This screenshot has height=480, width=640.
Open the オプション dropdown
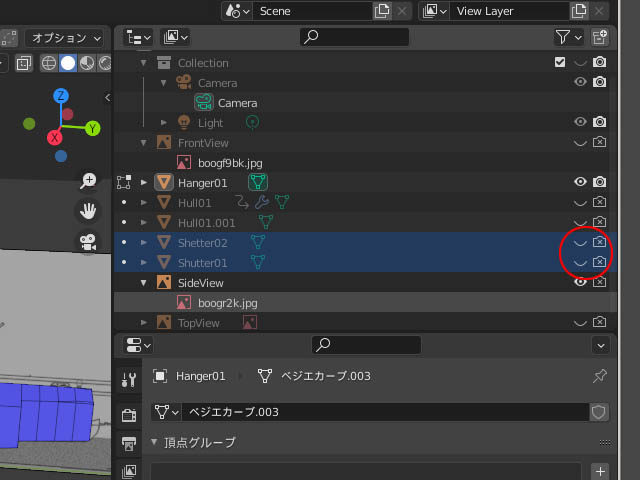tap(64, 38)
